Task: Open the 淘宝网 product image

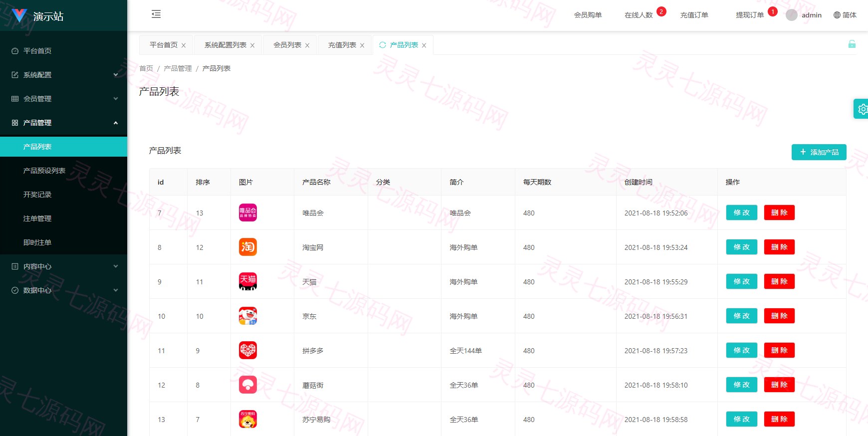Action: coord(248,247)
